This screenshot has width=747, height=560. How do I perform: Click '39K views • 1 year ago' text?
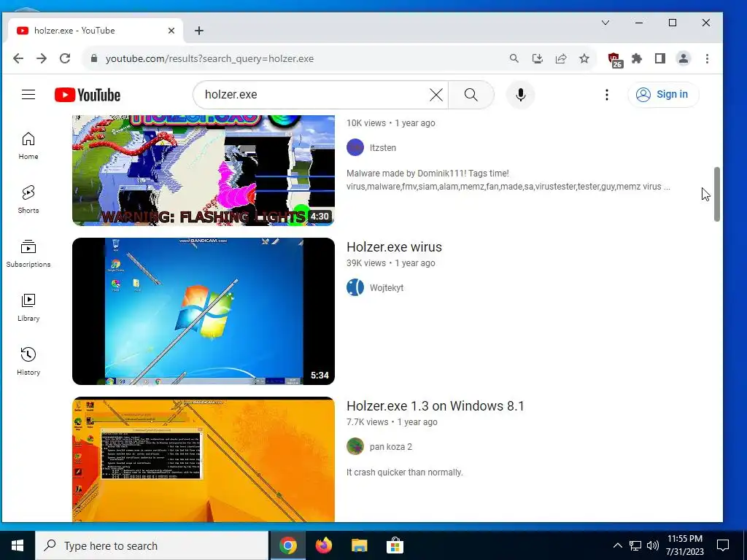(391, 262)
